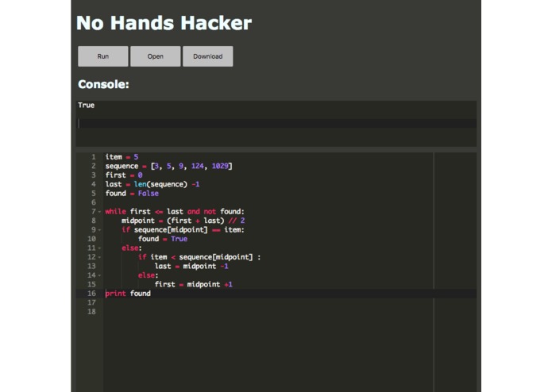Collapse the if block fold at line 9
552x392 pixels.
coord(99,230)
